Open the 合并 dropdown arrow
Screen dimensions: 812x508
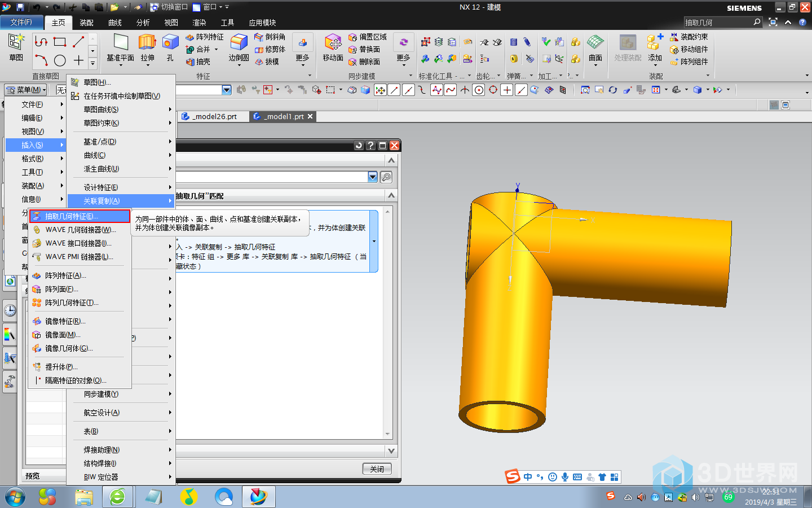pyautogui.click(x=216, y=49)
